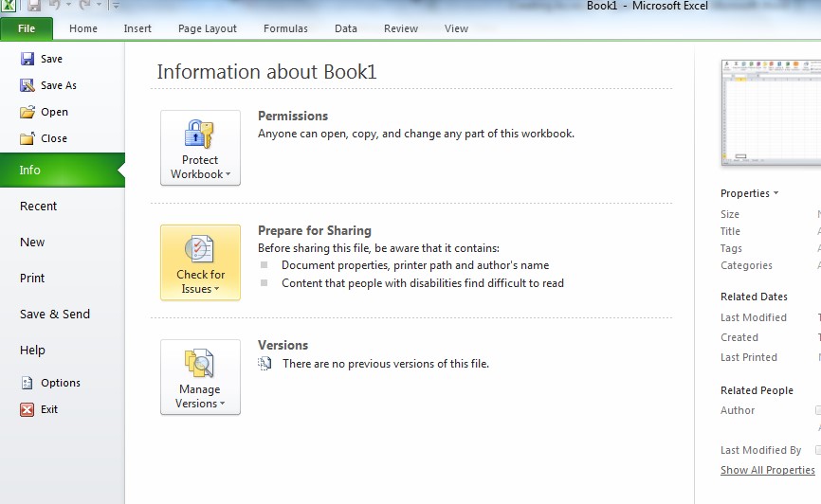
Task: Click the Show All Properties link
Action: pyautogui.click(x=768, y=470)
